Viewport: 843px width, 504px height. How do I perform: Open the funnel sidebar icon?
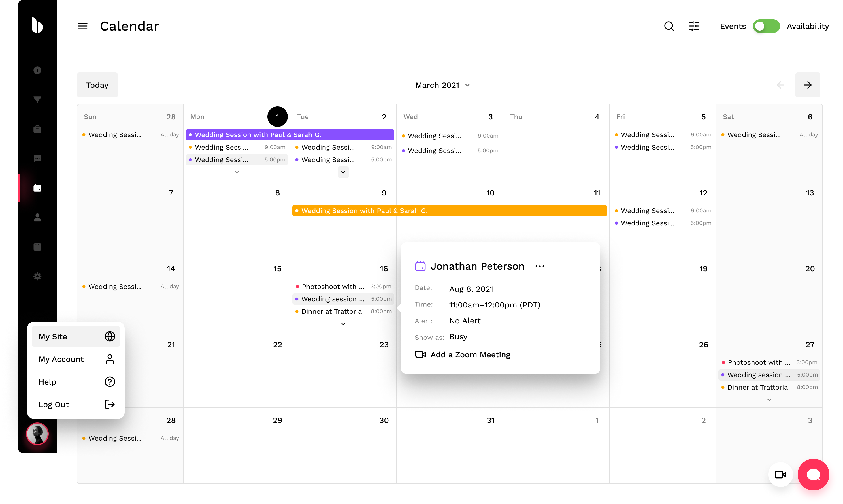pyautogui.click(x=37, y=99)
